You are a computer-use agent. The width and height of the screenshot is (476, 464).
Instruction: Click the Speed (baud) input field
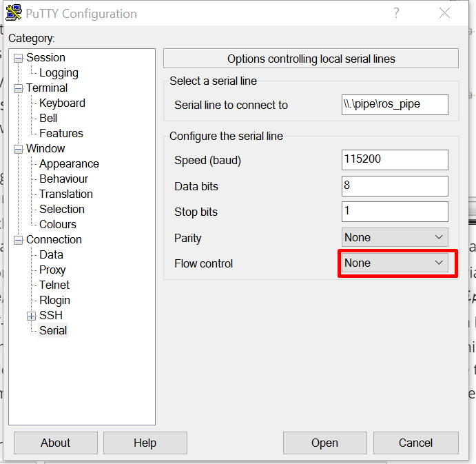pos(395,160)
